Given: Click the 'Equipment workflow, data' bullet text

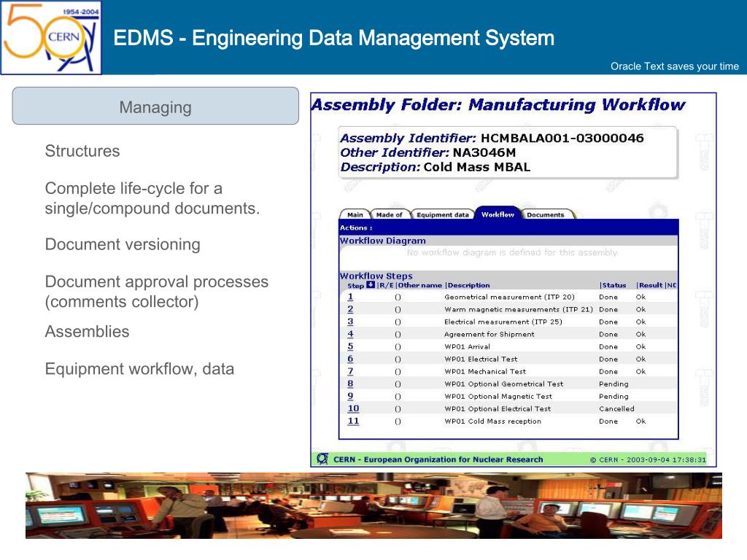Looking at the screenshot, I should click(x=139, y=369).
